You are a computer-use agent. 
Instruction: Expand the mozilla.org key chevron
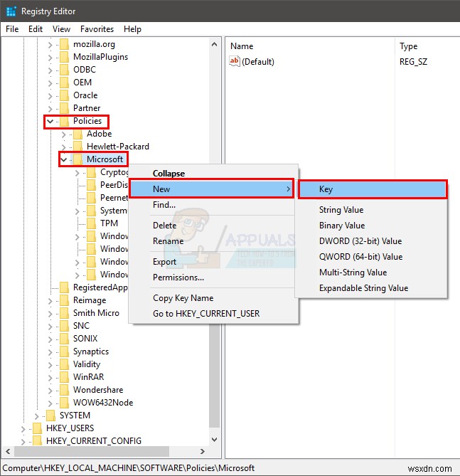point(50,45)
